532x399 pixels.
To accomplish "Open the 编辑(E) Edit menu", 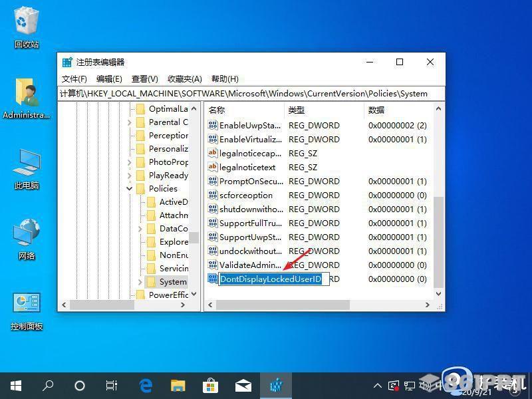I will 109,79.
